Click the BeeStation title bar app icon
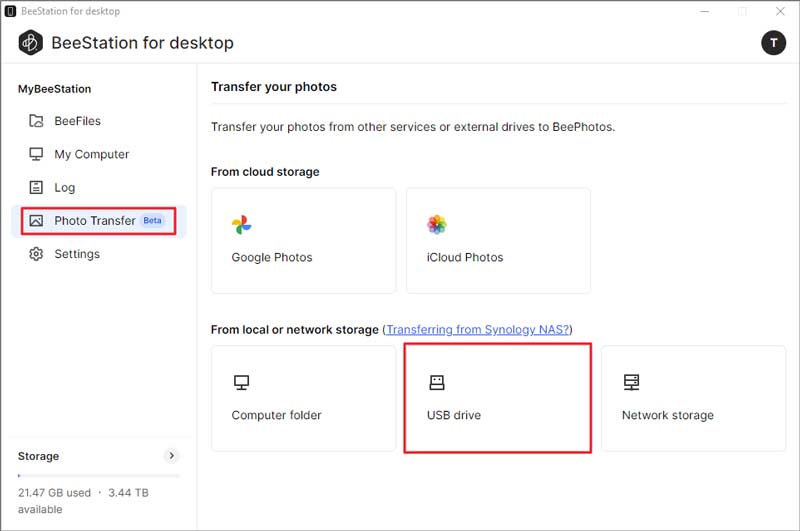800x531 pixels. tap(10, 11)
